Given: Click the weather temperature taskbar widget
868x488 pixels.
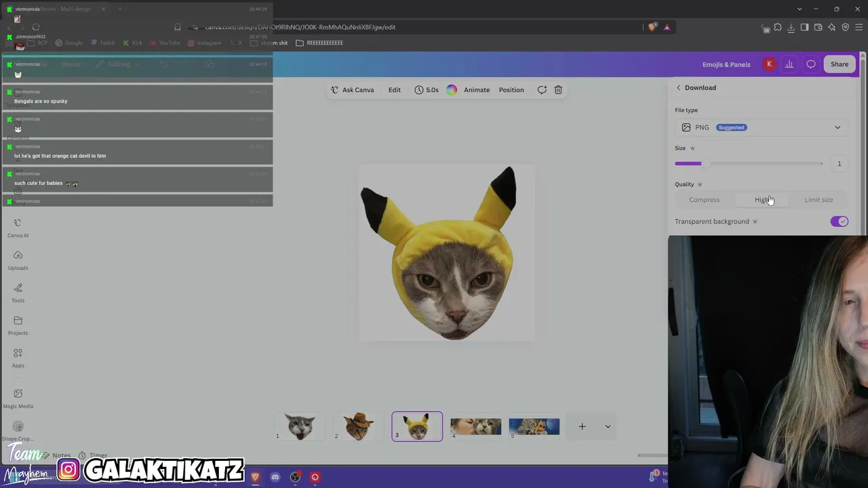Looking at the screenshot, I should [659, 476].
